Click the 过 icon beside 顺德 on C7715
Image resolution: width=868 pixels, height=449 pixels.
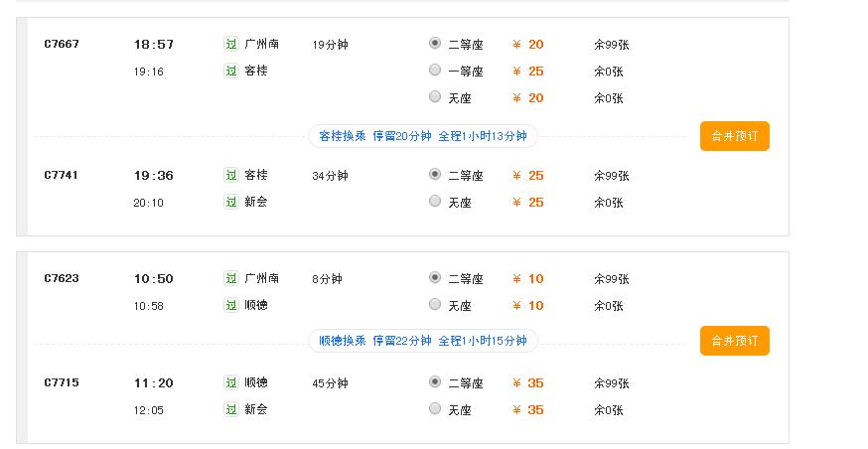coord(231,382)
